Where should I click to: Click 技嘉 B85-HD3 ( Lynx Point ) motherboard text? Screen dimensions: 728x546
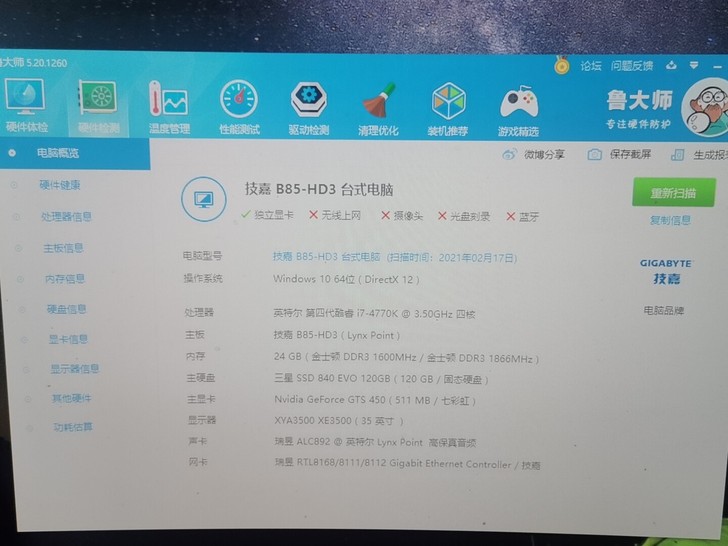click(337, 335)
